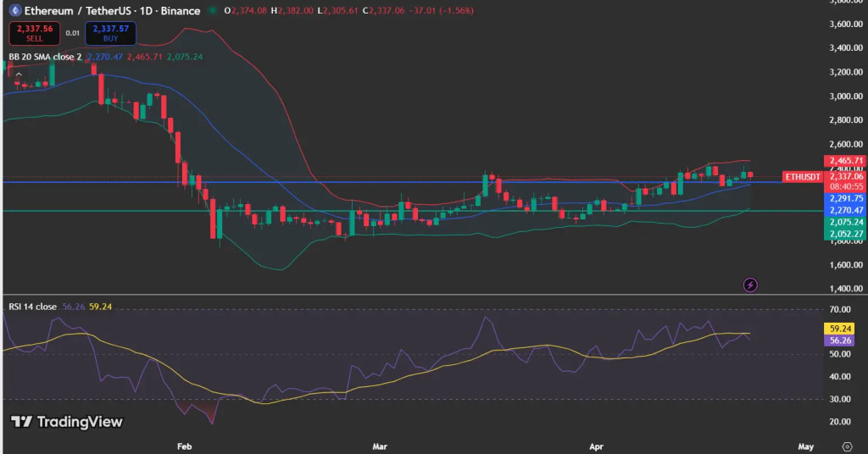This screenshot has height=454, width=868.
Task: Click the 08:40:55 countdown timer label
Action: (845, 187)
